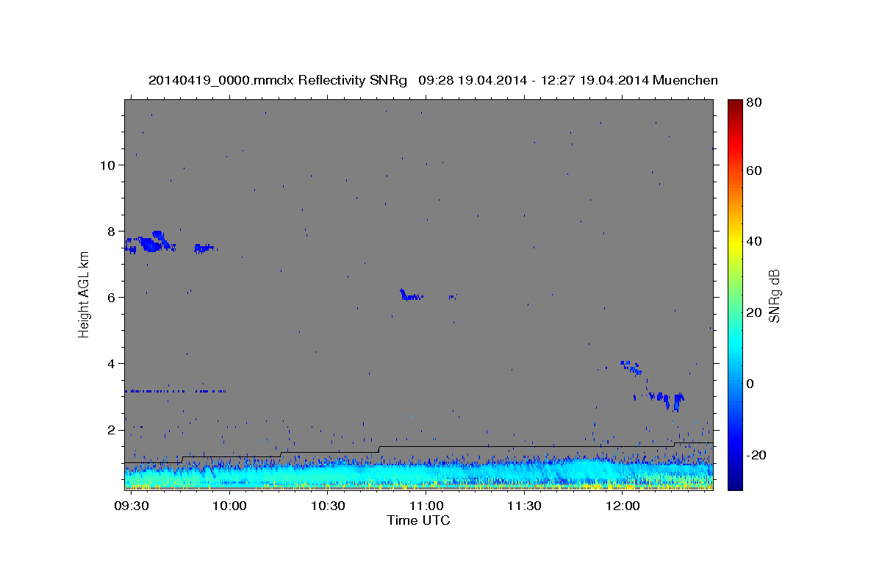This screenshot has height=588, width=882.
Task: Click the 12:00 time tick label
Action: point(623,506)
